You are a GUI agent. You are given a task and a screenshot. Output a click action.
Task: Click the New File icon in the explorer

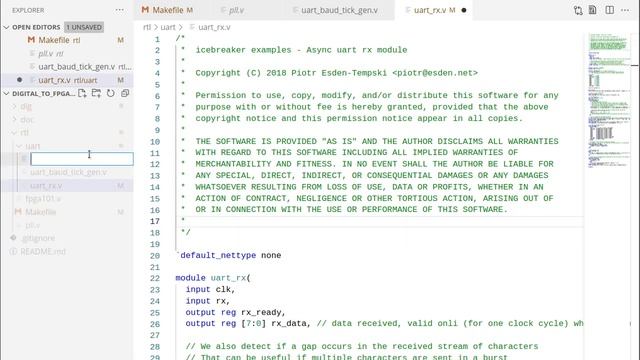[x=82, y=93]
